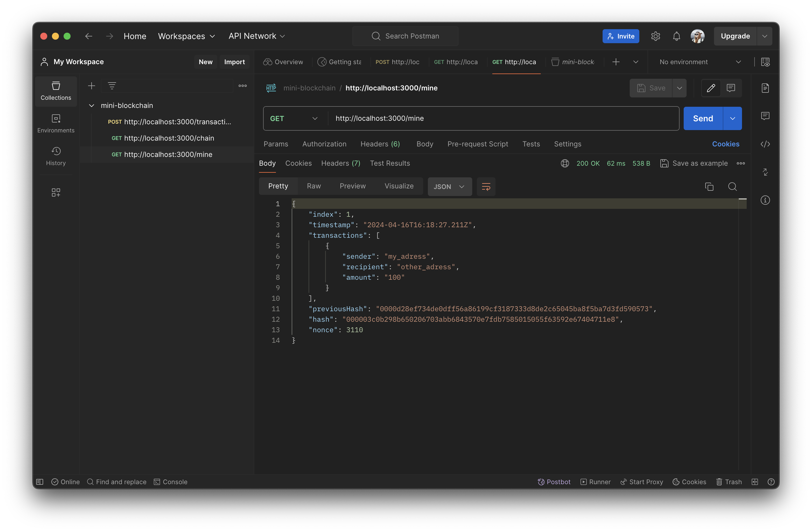Toggle the Pretty response view
The image size is (812, 532).
coord(278,186)
